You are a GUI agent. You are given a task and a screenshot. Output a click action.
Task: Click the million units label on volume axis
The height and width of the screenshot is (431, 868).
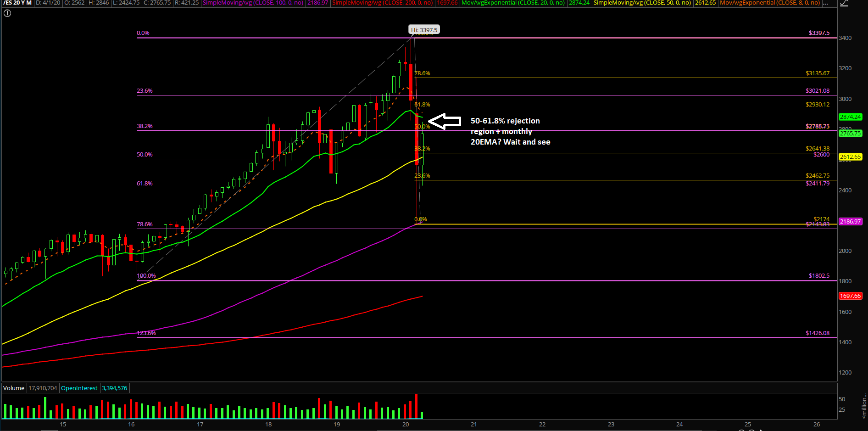(864, 406)
